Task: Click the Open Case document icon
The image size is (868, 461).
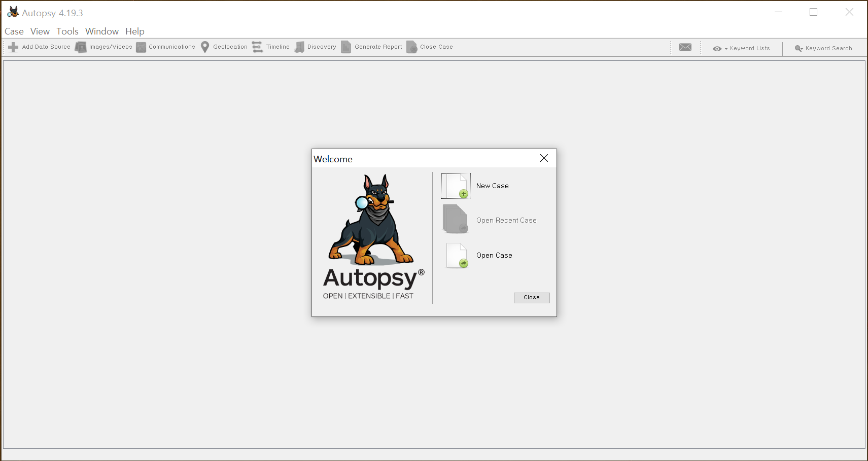Action: coord(457,256)
